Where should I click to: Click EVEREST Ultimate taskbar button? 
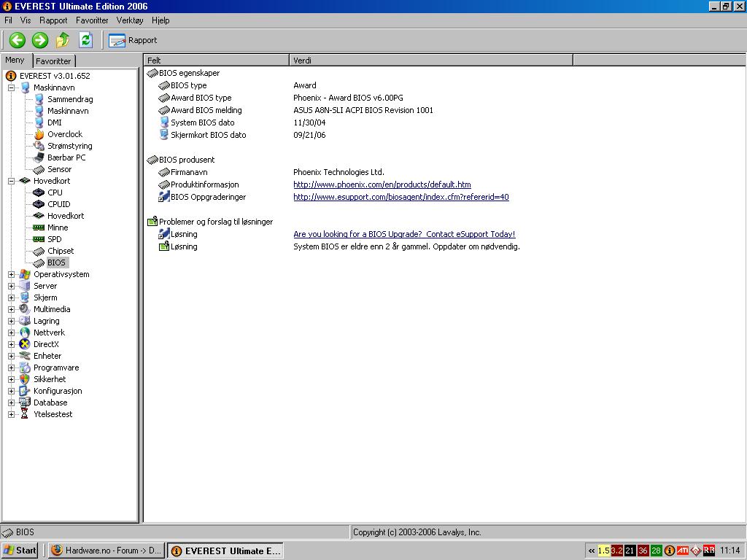click(x=225, y=551)
